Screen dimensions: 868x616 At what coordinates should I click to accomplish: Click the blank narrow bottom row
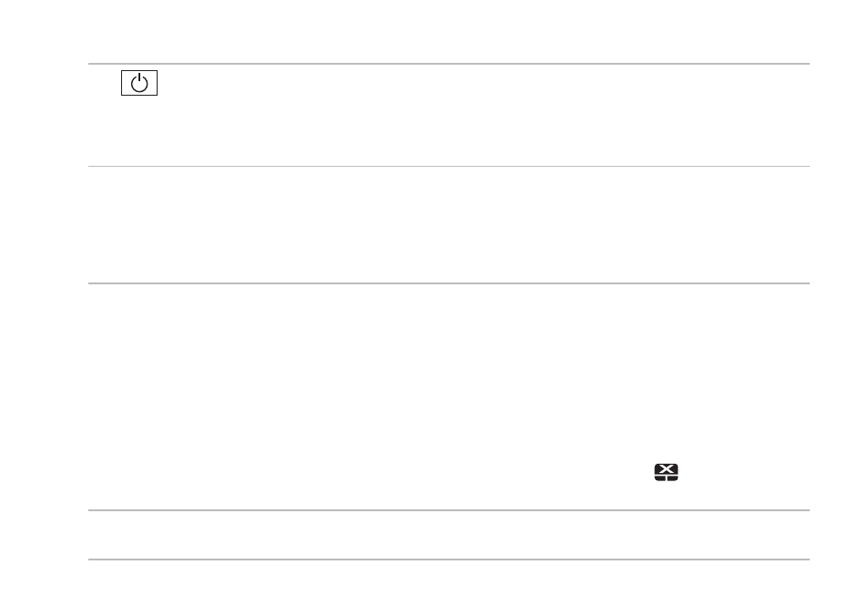(x=449, y=535)
